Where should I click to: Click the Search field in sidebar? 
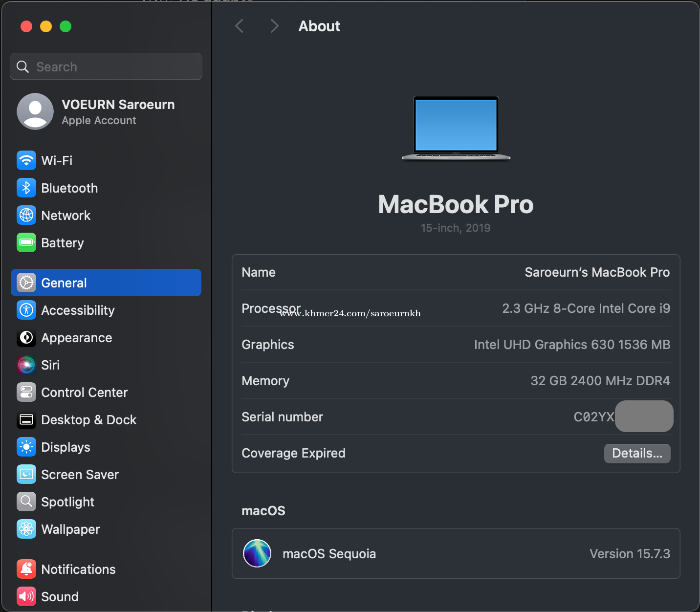click(x=106, y=66)
